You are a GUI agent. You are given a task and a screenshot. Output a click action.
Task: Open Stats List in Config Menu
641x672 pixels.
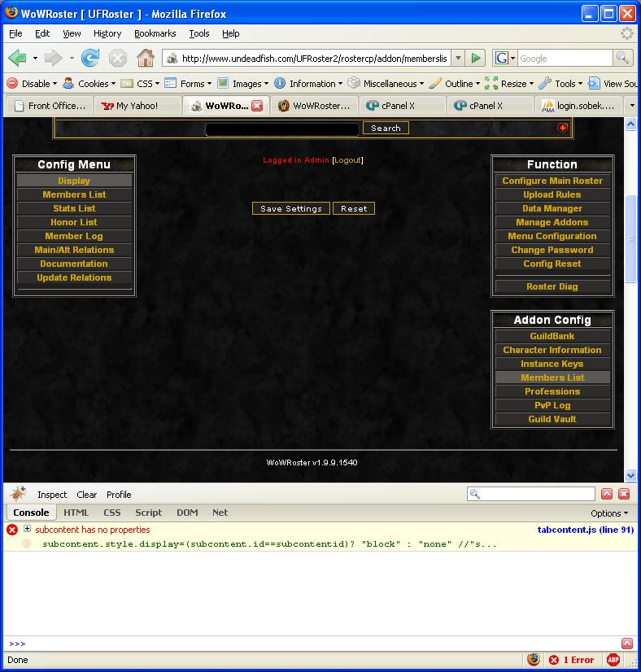[74, 208]
